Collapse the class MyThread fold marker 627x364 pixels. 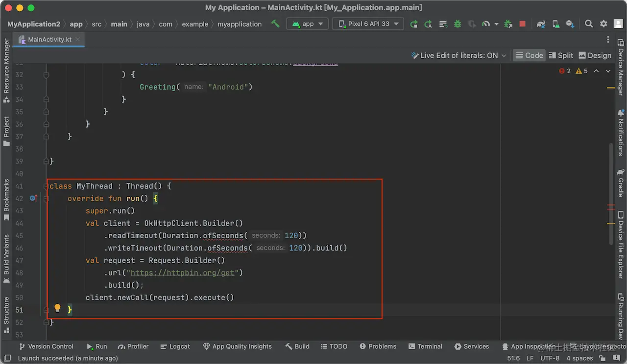coord(46,186)
